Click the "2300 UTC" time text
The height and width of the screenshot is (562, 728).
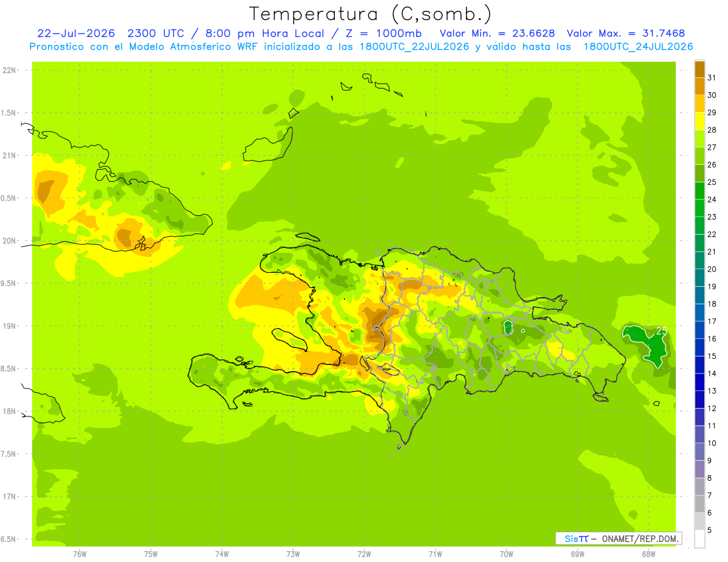coord(155,33)
